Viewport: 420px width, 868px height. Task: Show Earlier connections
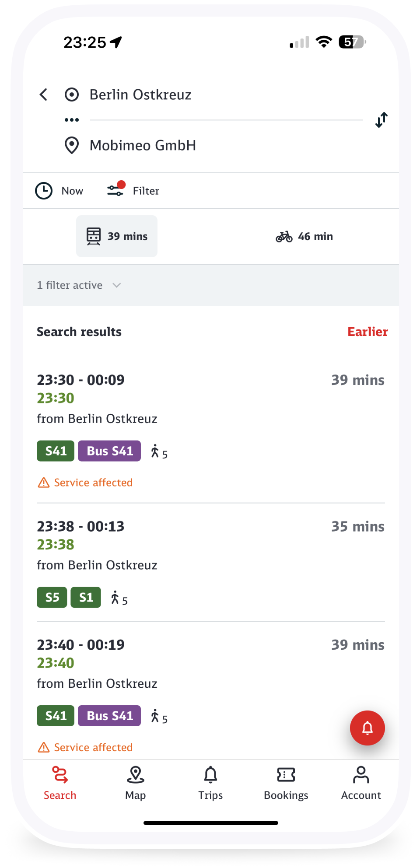367,332
